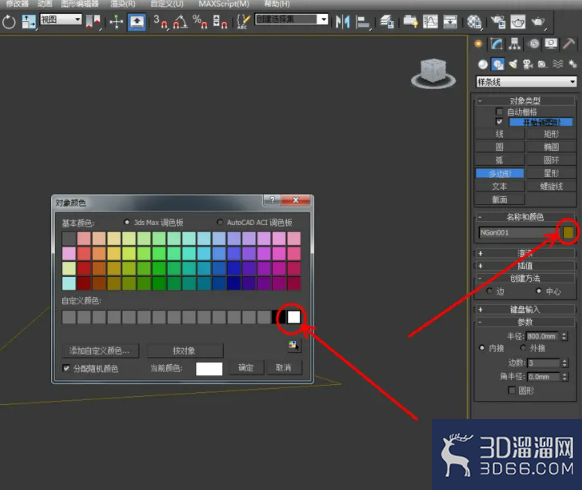This screenshot has height=490, width=582.
Task: Select the 中心 creation method radio
Action: tap(539, 291)
